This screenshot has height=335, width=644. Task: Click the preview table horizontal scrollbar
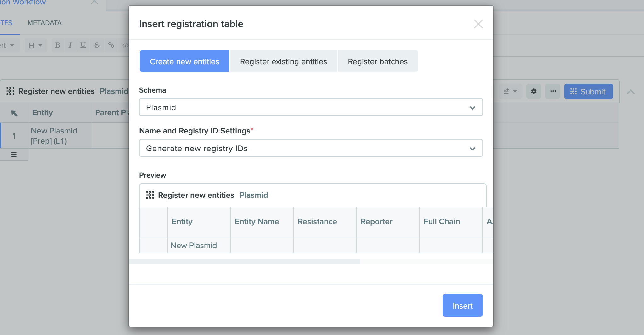[245, 262]
